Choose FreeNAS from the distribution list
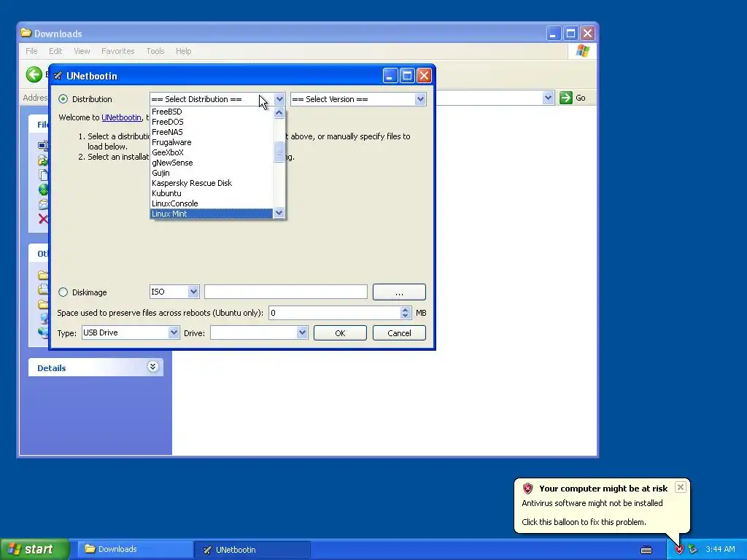Viewport: 747px width, 560px height. pos(212,132)
